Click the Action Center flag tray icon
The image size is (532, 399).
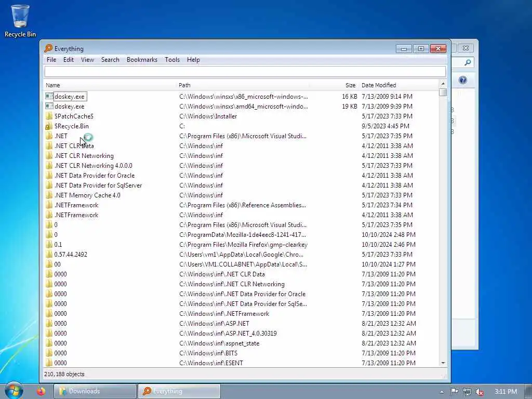[x=454, y=392]
